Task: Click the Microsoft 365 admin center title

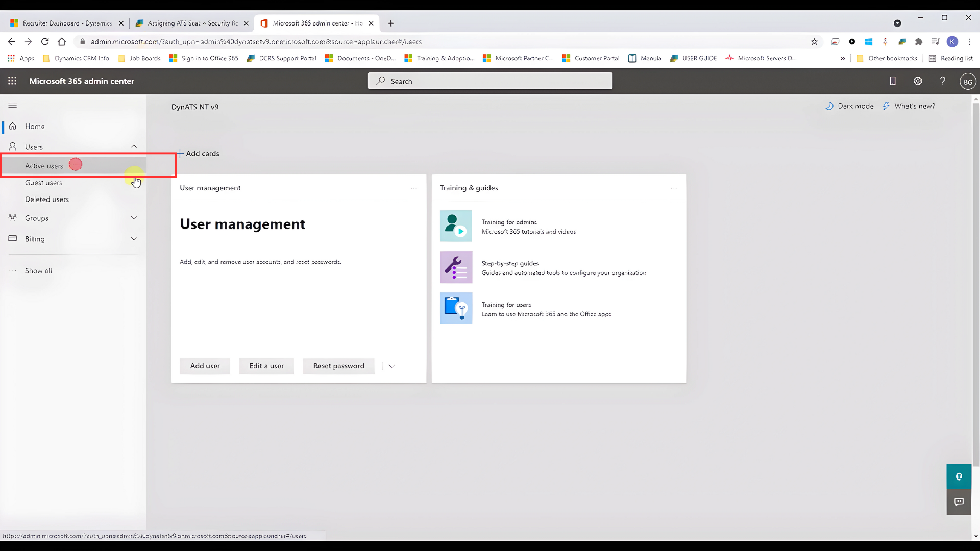Action: 82,81
